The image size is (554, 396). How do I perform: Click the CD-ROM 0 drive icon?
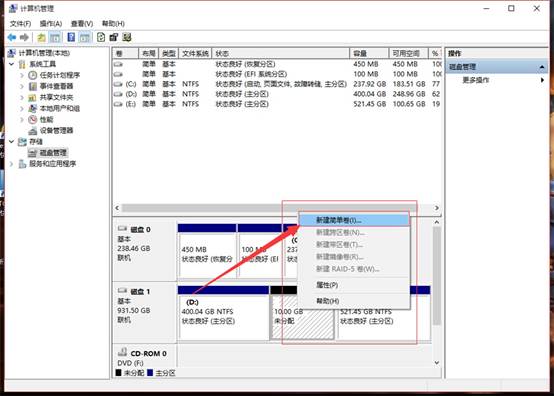(122, 352)
